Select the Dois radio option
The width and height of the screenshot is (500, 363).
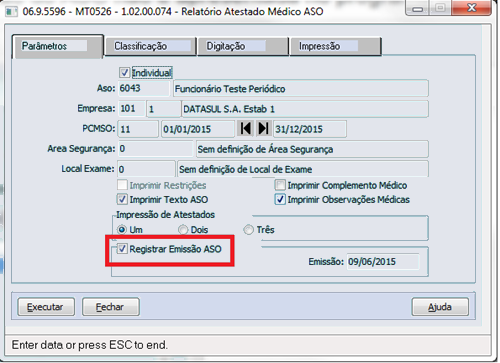(183, 230)
